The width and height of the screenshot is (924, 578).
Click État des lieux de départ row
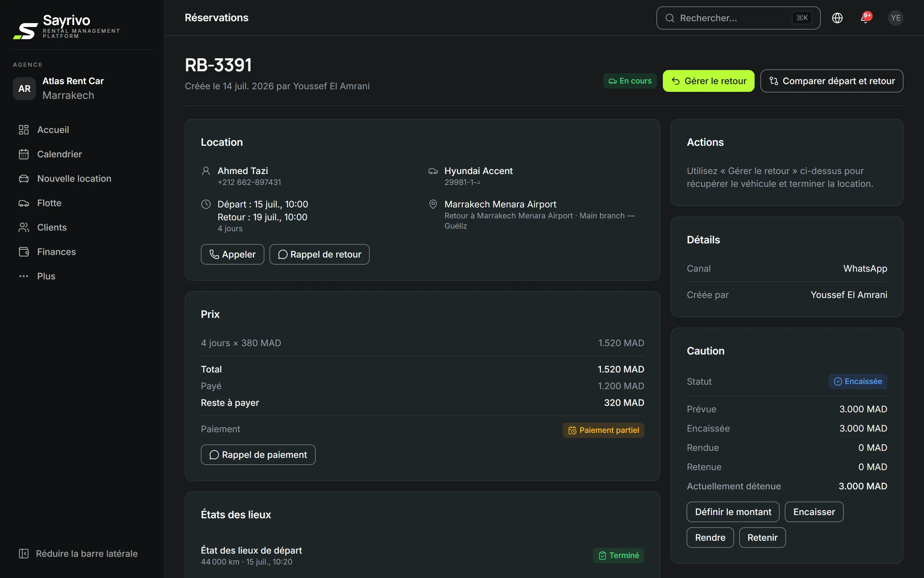coord(422,556)
